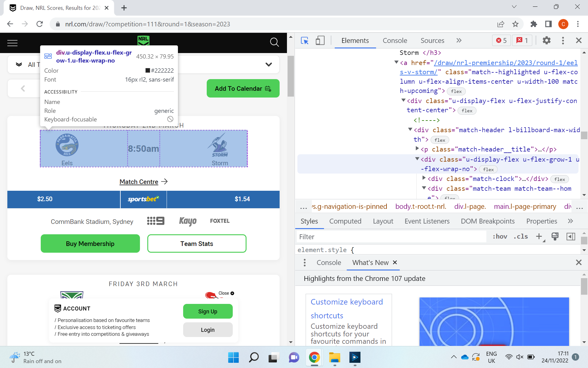
Task: Open the Match Centre link
Action: (x=143, y=182)
